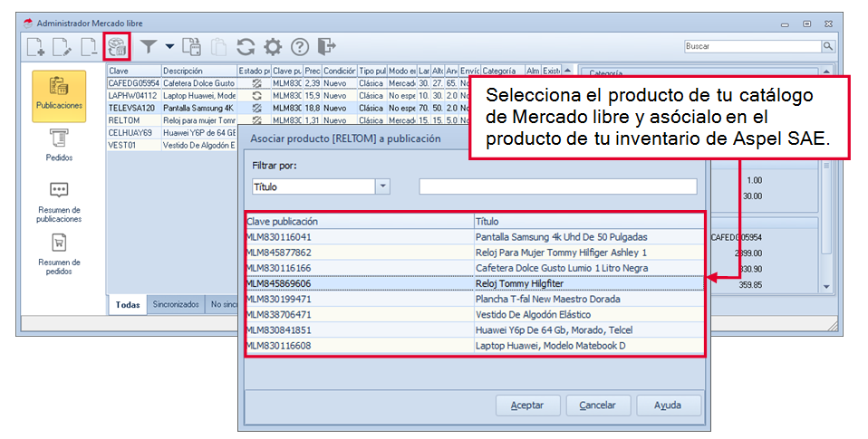Click the filter text input in dialog

pyautogui.click(x=558, y=186)
